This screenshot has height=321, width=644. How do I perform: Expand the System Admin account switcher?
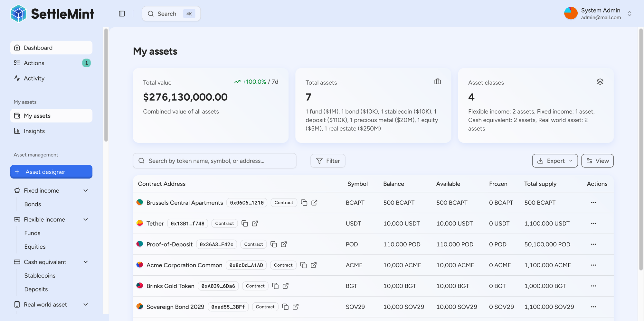click(x=629, y=14)
